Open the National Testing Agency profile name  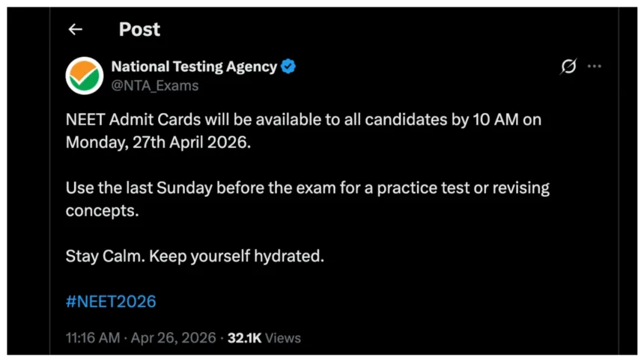pyautogui.click(x=194, y=67)
